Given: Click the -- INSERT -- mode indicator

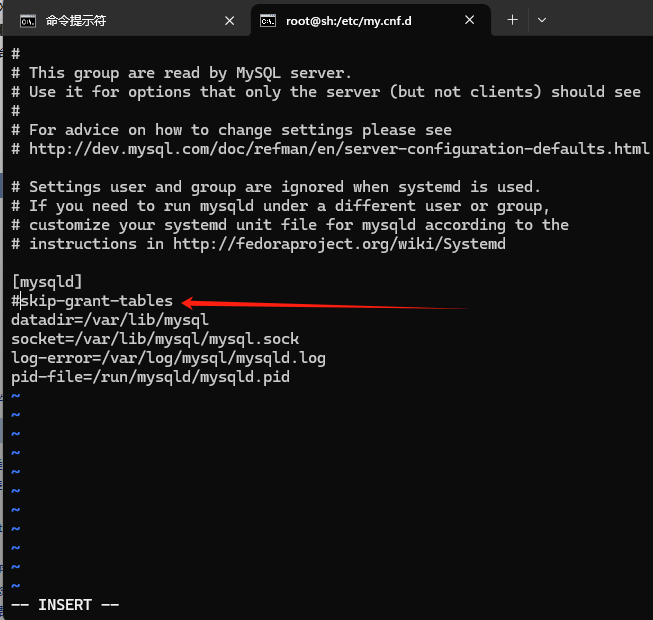Looking at the screenshot, I should (65, 605).
